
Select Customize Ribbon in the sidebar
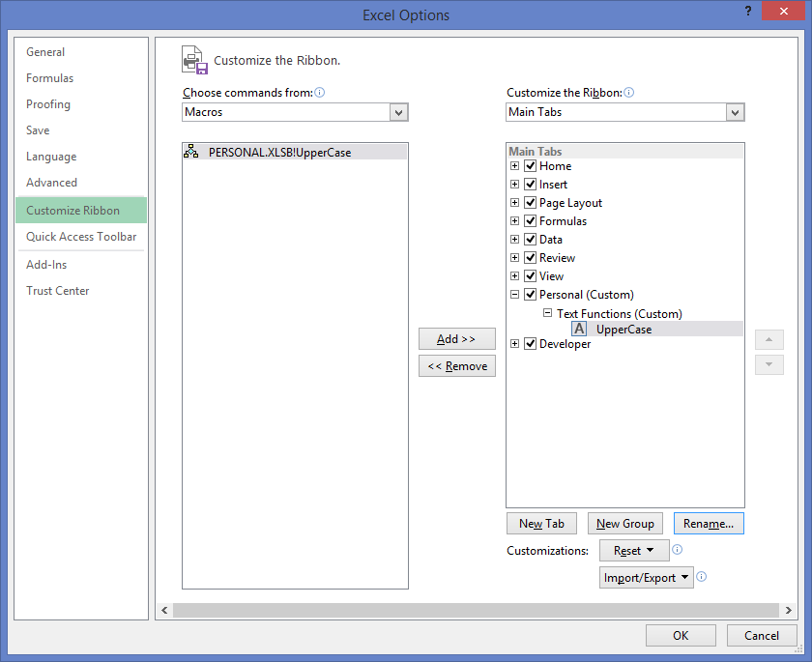(81, 210)
